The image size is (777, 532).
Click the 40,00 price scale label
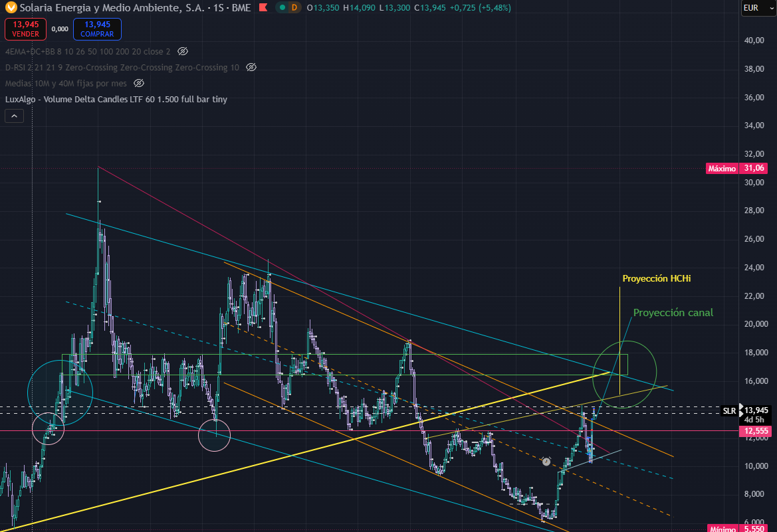point(754,41)
